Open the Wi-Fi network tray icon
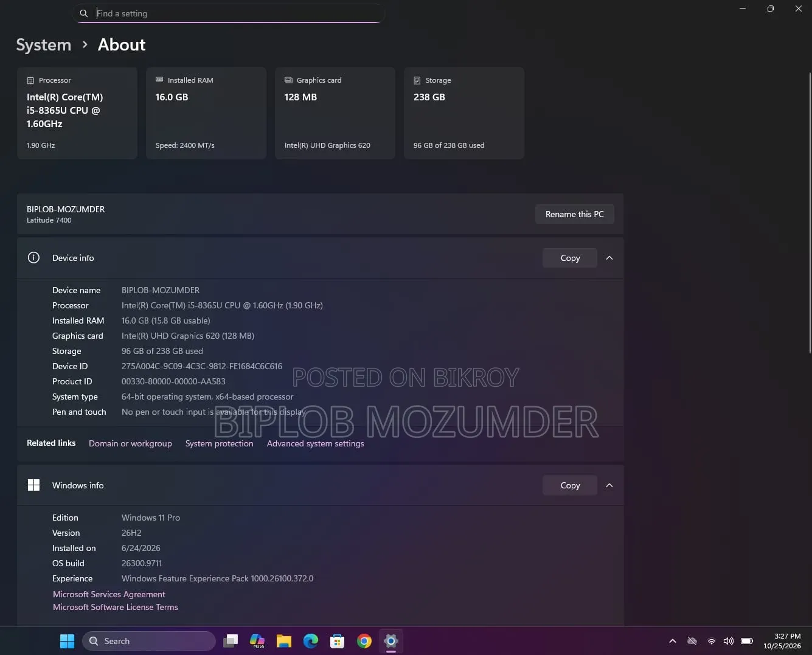Image resolution: width=812 pixels, height=655 pixels. 711,641
